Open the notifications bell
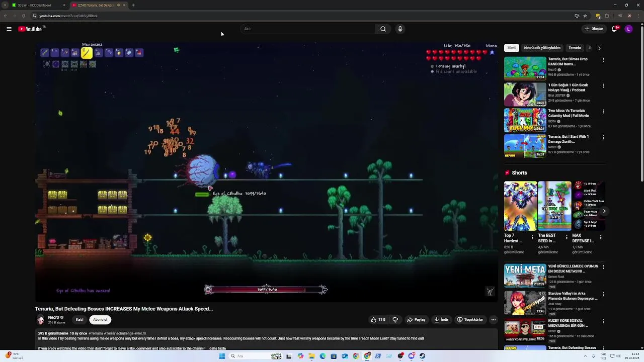Image resolution: width=644 pixels, height=362 pixels. (x=614, y=29)
